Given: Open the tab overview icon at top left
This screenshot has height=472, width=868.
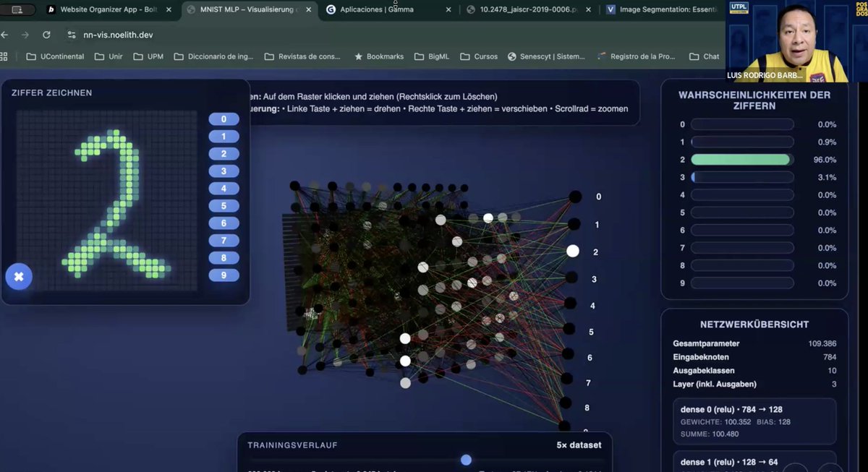Looking at the screenshot, I should (x=17, y=9).
